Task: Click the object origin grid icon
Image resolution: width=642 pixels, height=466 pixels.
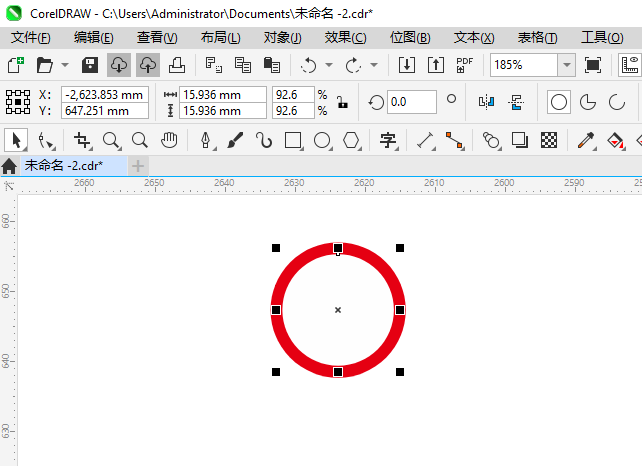Action: point(18,102)
